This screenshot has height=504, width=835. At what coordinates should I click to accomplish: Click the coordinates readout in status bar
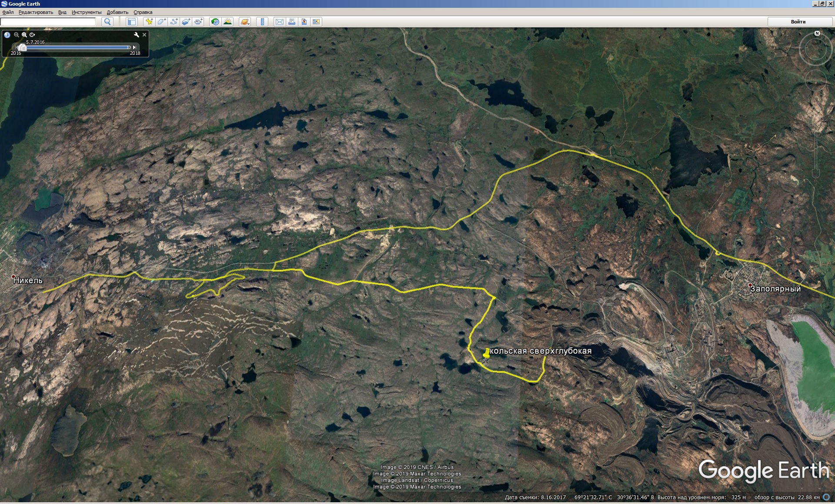click(x=614, y=497)
